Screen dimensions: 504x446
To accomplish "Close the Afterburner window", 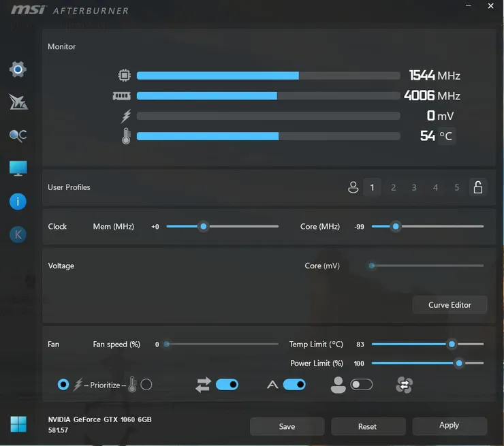I will click(490, 5).
